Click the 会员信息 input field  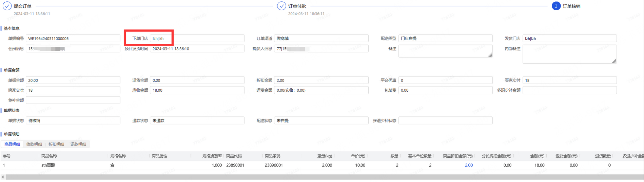(73, 49)
